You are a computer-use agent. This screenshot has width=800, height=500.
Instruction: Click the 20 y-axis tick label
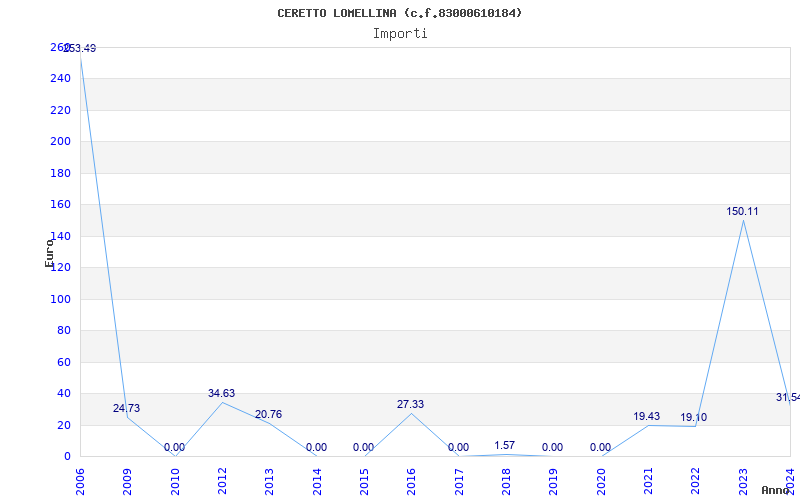[63, 425]
